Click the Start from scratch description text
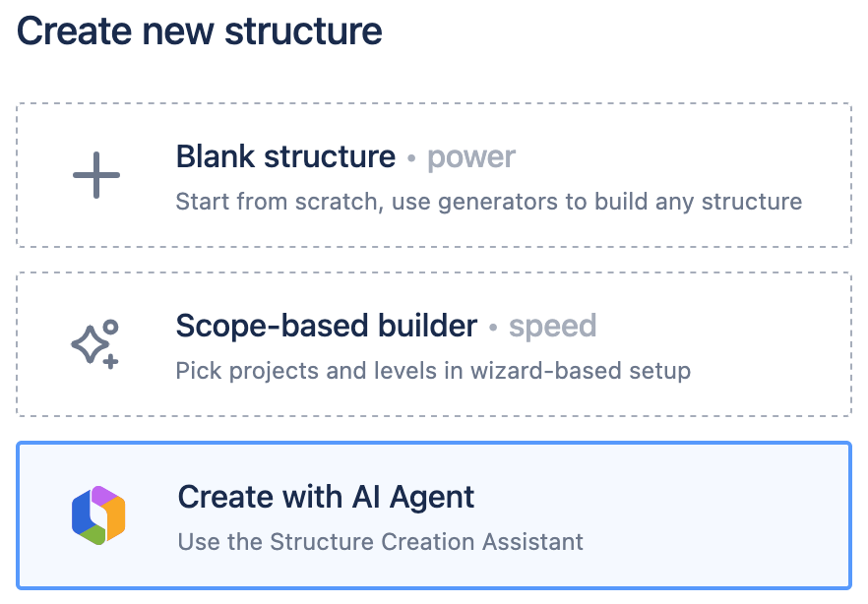The height and width of the screenshot is (604, 868). click(x=489, y=202)
